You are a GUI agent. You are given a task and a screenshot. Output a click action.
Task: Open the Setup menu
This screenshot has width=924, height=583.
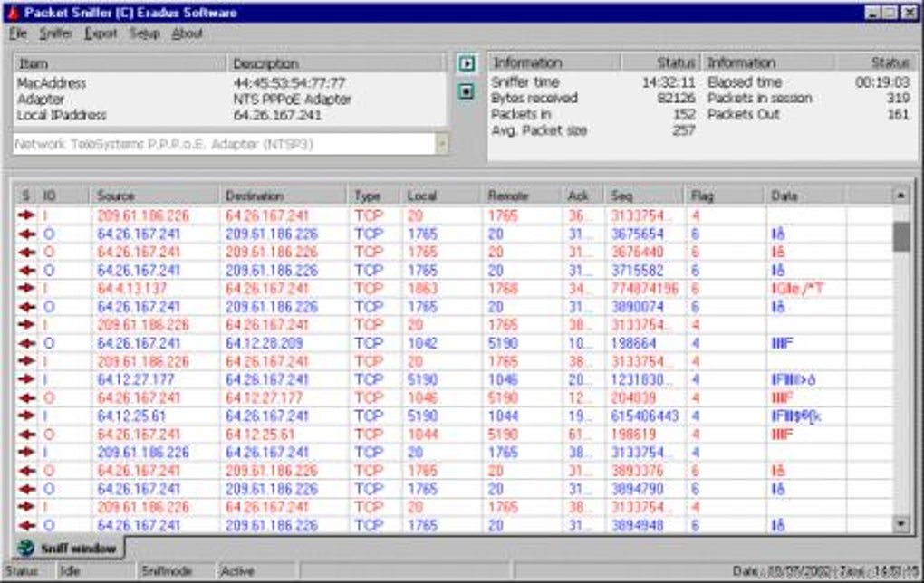click(144, 33)
